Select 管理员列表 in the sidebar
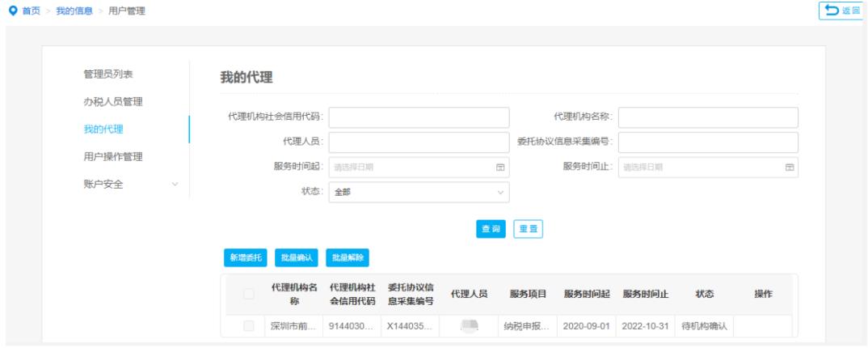 [108, 74]
